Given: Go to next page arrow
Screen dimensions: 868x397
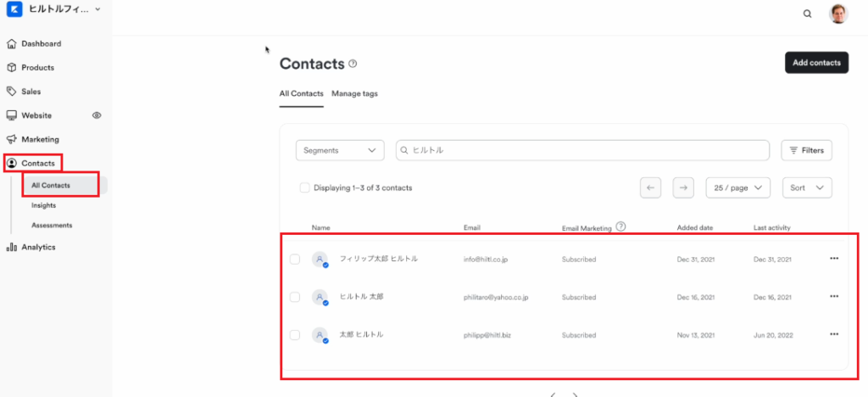Looking at the screenshot, I should (x=683, y=187).
